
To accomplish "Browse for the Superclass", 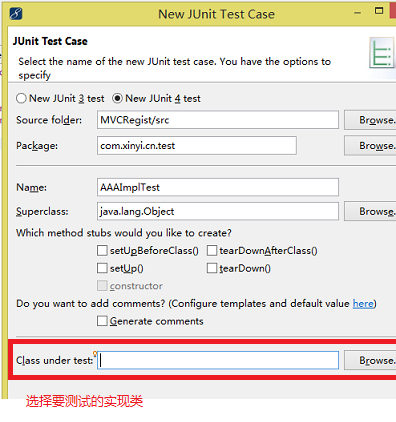I will click(x=370, y=211).
